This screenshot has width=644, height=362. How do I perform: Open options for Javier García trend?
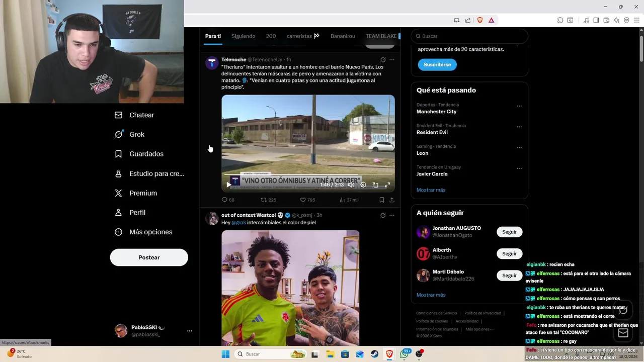pyautogui.click(x=519, y=168)
